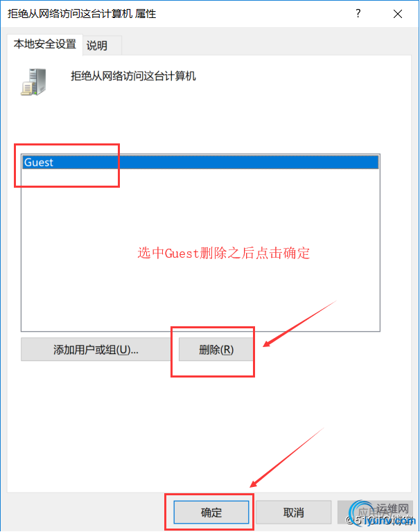The image size is (420, 532).
Task: Confirm with the 确定 button
Action: pos(211,512)
